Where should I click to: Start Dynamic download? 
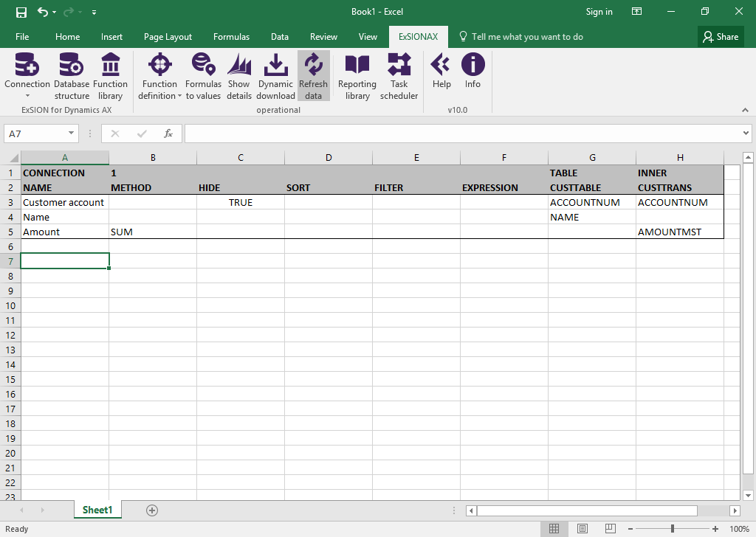pos(276,76)
